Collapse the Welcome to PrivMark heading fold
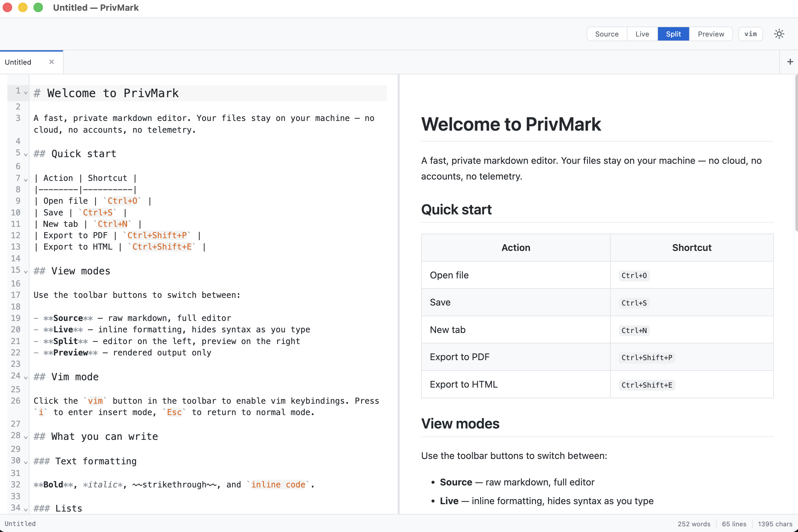Screen dimensions: 798x532 (26, 92)
